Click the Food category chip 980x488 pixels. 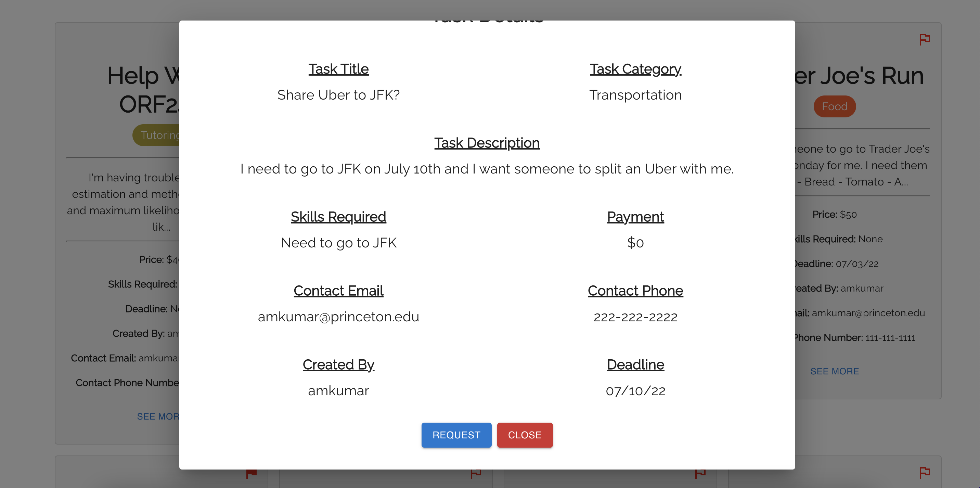coord(834,106)
